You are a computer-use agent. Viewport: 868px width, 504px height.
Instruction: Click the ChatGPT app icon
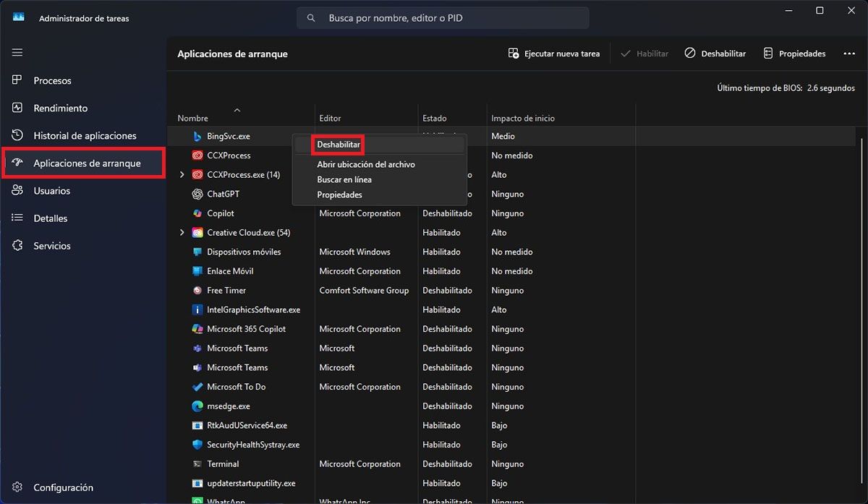(197, 194)
